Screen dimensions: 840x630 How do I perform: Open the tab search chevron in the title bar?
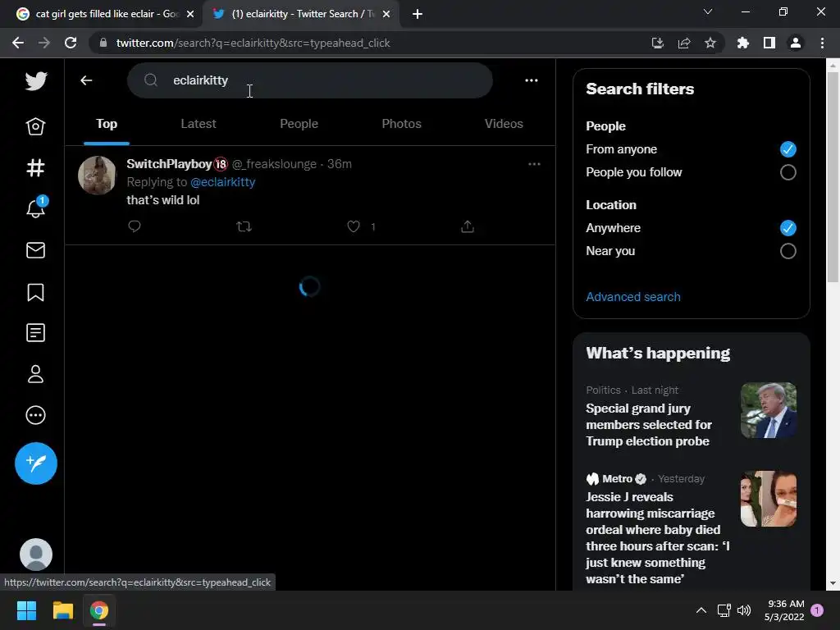click(708, 11)
